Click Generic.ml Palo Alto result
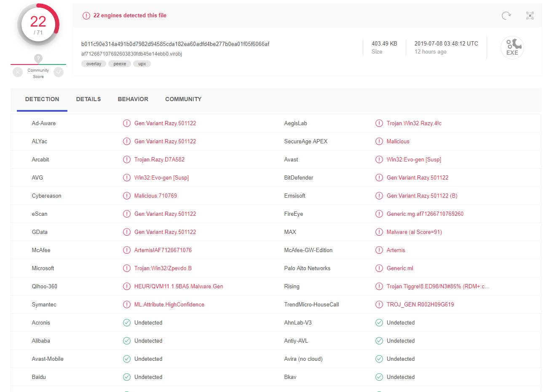 (x=400, y=268)
